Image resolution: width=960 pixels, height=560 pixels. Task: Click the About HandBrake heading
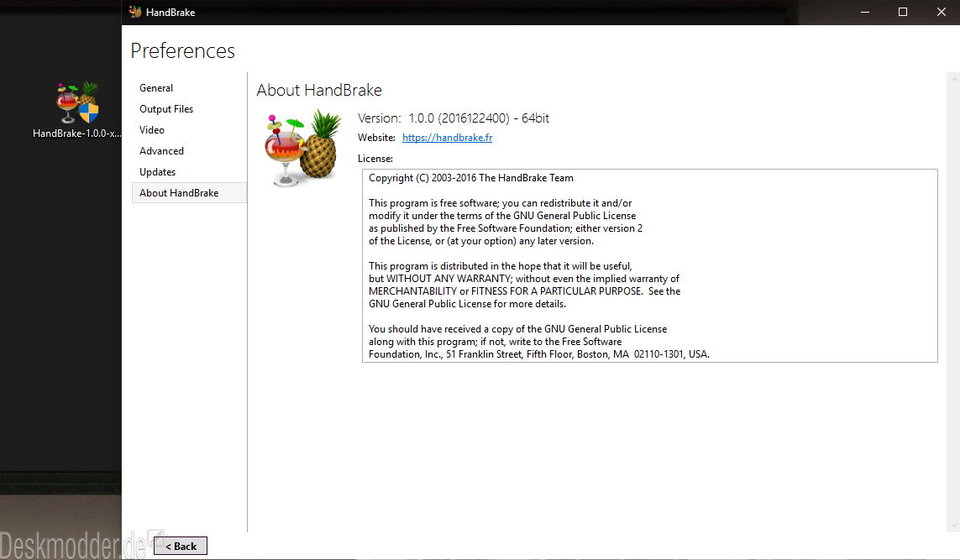[x=319, y=90]
